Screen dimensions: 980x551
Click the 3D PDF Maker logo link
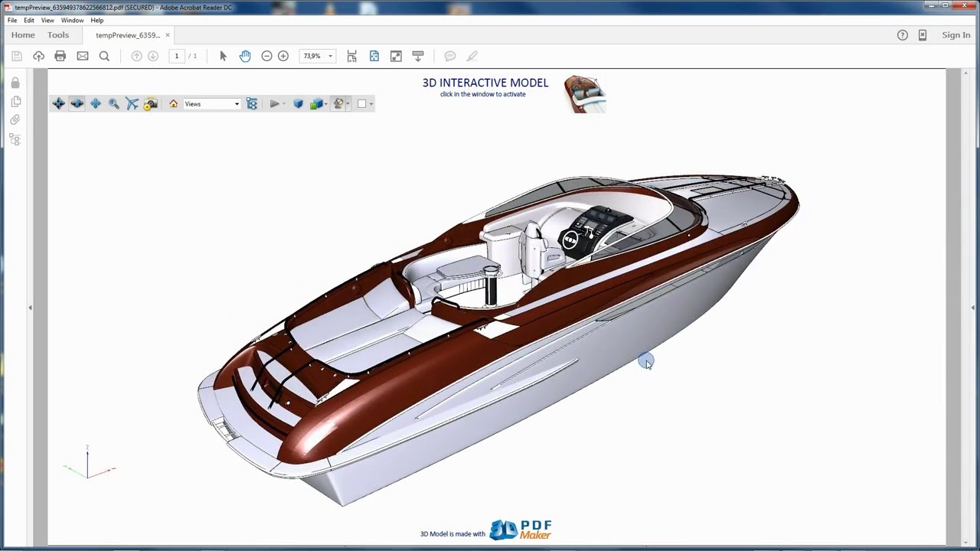click(x=521, y=530)
